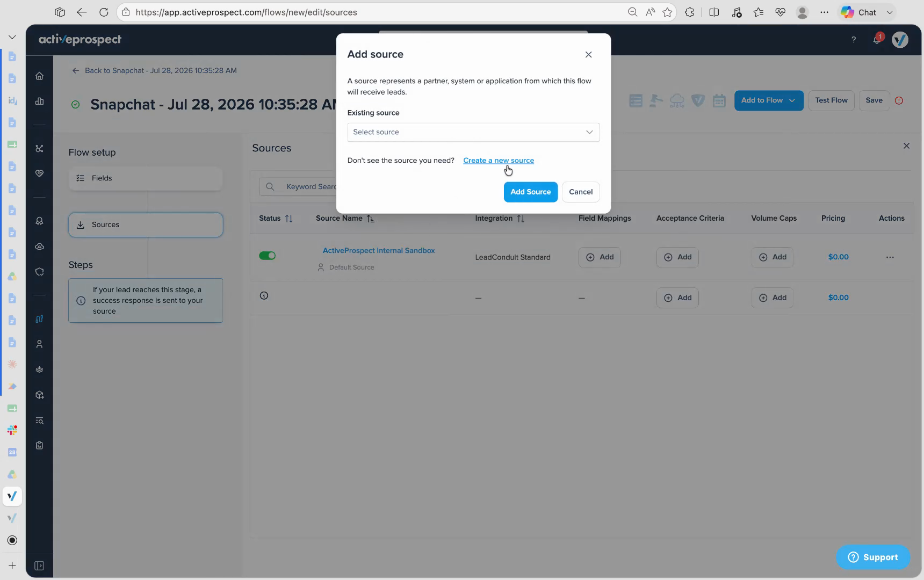The image size is (924, 580).
Task: Open the notifications bell
Action: coord(877,40)
